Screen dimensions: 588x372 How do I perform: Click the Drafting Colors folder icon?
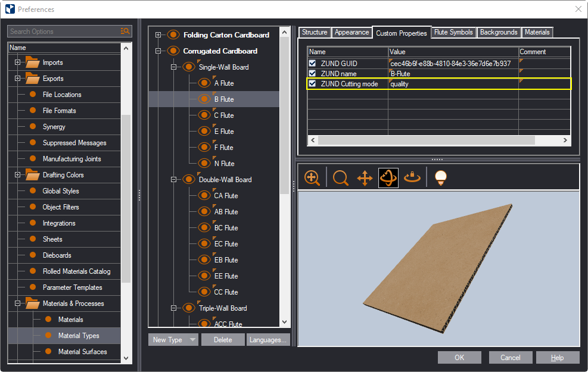click(32, 175)
